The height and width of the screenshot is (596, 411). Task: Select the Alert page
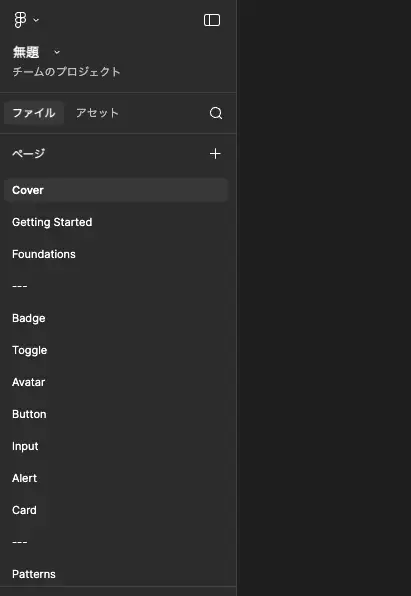point(116,478)
